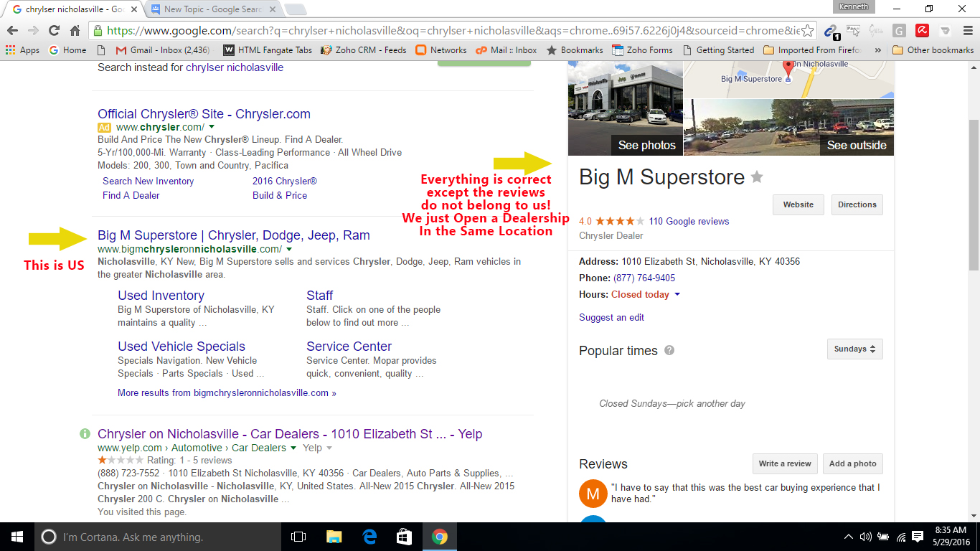Viewport: 980px width, 551px height.
Task: Open the blue chain-link extension icon
Action: 830,31
